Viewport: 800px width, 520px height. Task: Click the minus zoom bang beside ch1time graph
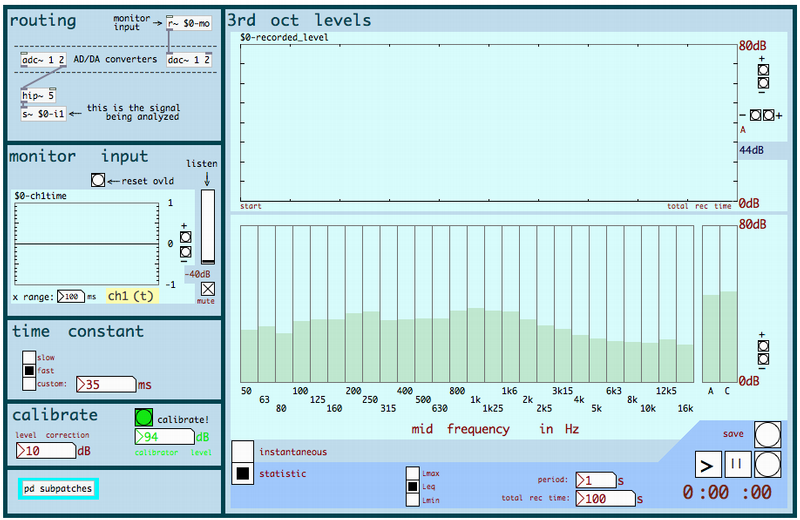(186, 252)
